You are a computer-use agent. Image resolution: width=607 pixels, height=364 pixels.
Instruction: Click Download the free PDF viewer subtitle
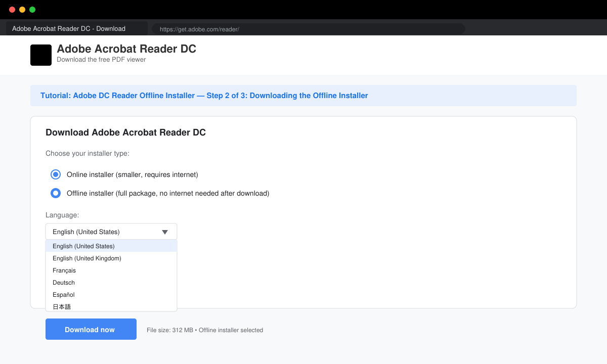pyautogui.click(x=101, y=60)
